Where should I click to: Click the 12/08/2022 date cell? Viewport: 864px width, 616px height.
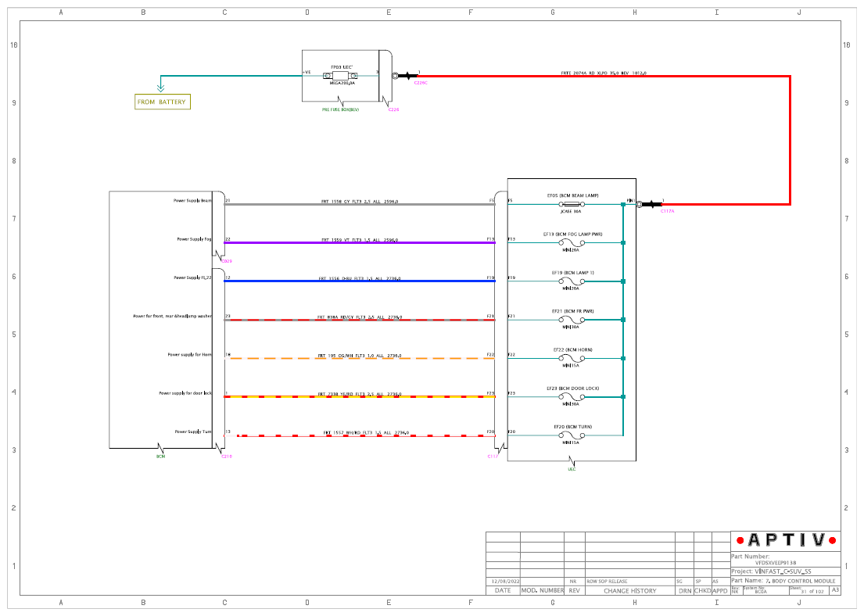click(x=505, y=582)
